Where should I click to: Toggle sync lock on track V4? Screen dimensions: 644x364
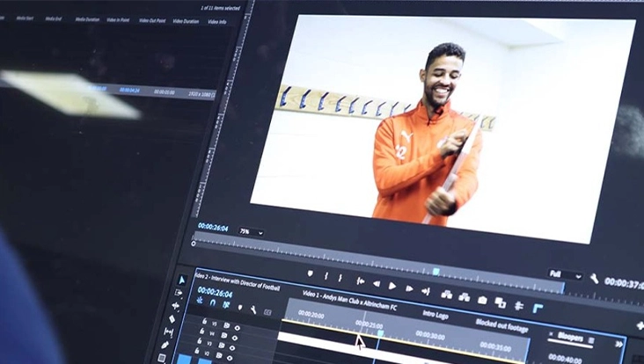pyautogui.click(x=223, y=335)
